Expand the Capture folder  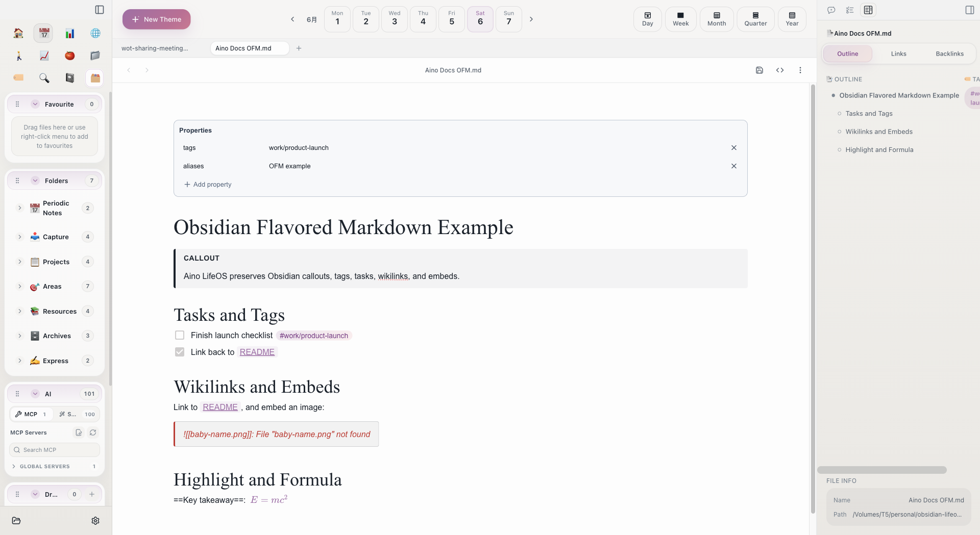[20, 237]
